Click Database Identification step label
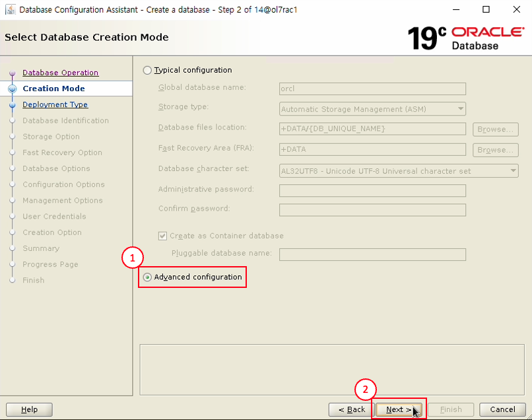The height and width of the screenshot is (420, 532). click(x=65, y=121)
